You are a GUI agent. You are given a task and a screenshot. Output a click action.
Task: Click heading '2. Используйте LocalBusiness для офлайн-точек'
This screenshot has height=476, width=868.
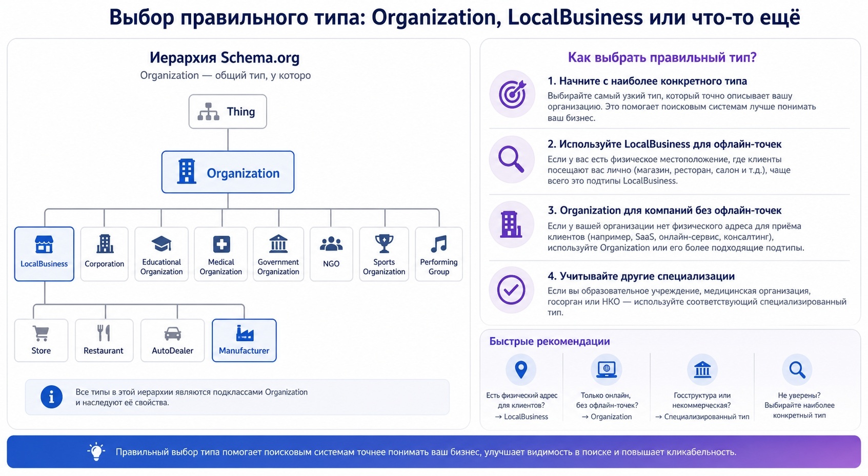click(x=664, y=144)
